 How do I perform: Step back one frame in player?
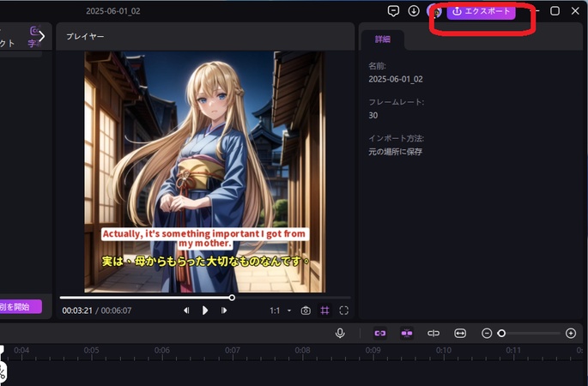[x=186, y=311]
